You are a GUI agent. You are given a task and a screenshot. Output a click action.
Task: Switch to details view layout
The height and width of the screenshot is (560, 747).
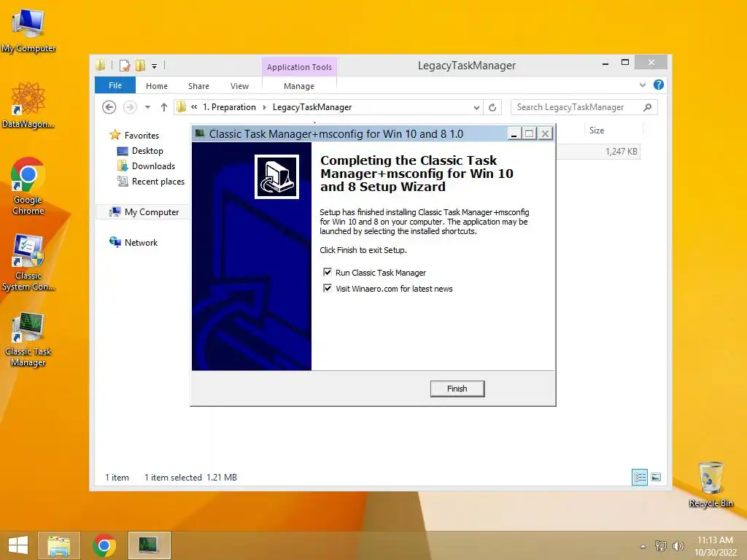[640, 477]
